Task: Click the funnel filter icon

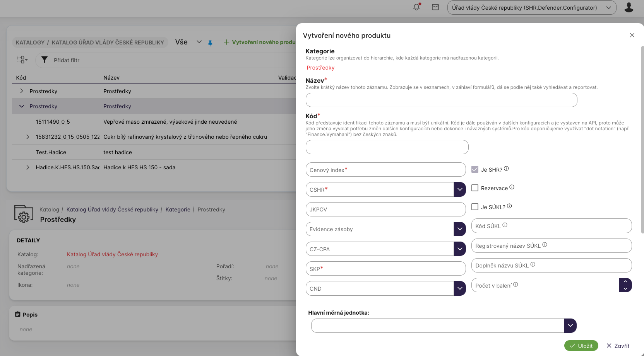Action: point(45,60)
